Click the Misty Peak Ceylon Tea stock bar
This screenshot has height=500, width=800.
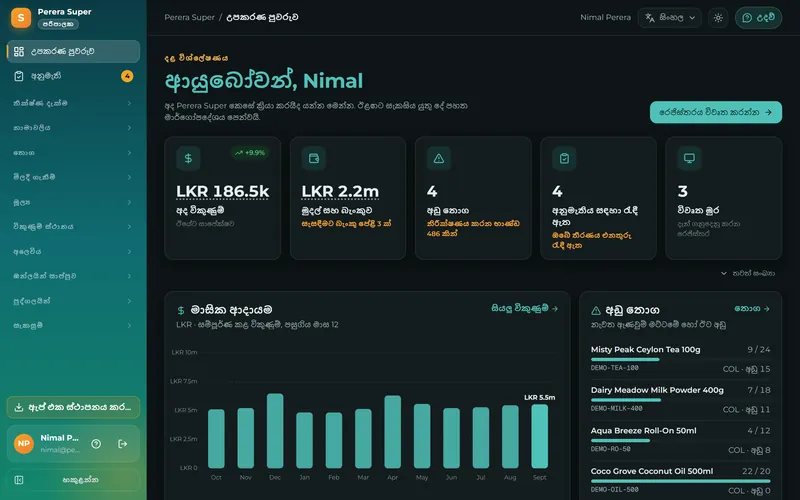click(681, 359)
